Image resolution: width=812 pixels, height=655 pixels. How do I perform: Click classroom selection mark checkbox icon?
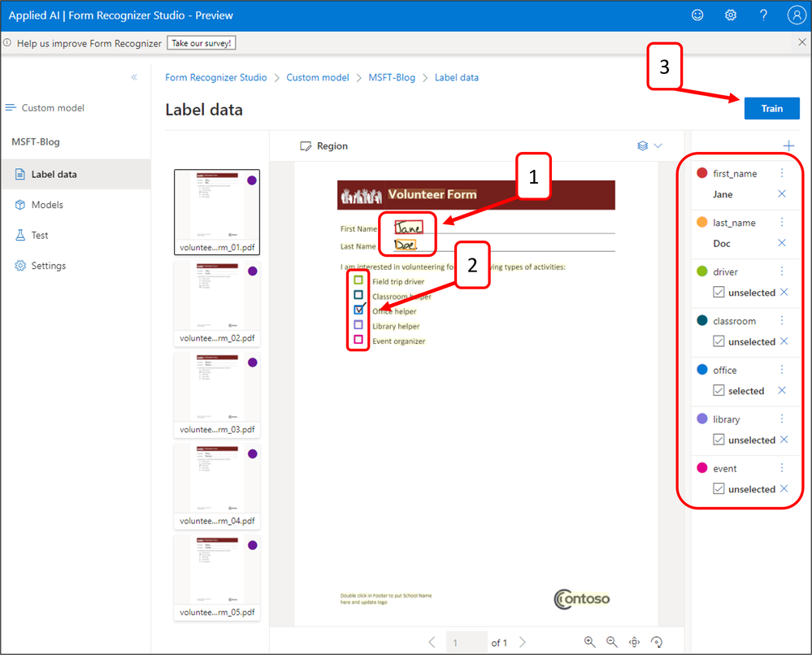coord(719,341)
